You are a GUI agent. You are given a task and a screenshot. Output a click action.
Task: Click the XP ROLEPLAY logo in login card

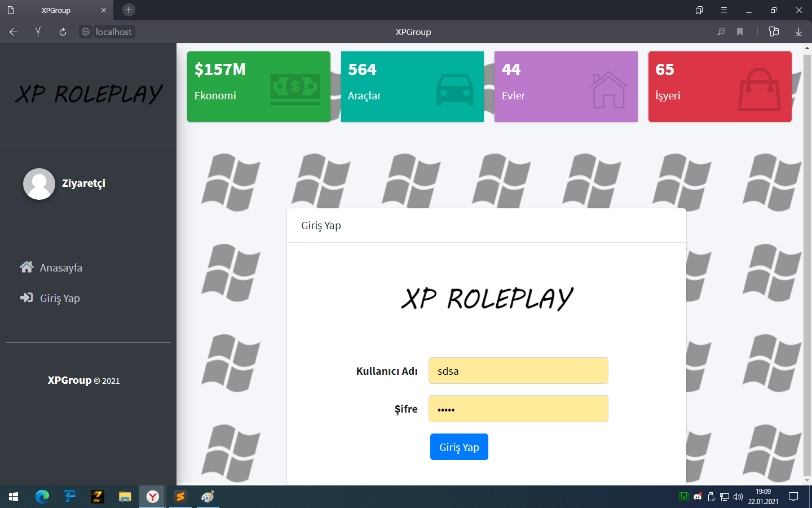pos(487,299)
